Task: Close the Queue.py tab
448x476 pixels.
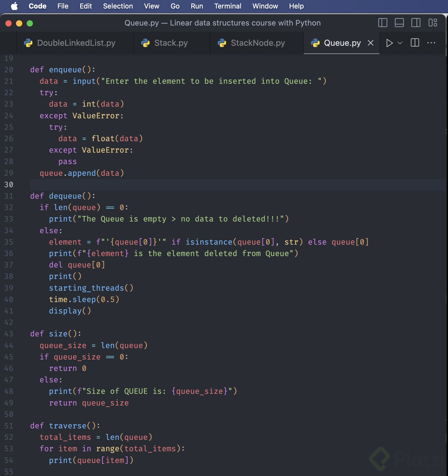Action: (x=370, y=43)
